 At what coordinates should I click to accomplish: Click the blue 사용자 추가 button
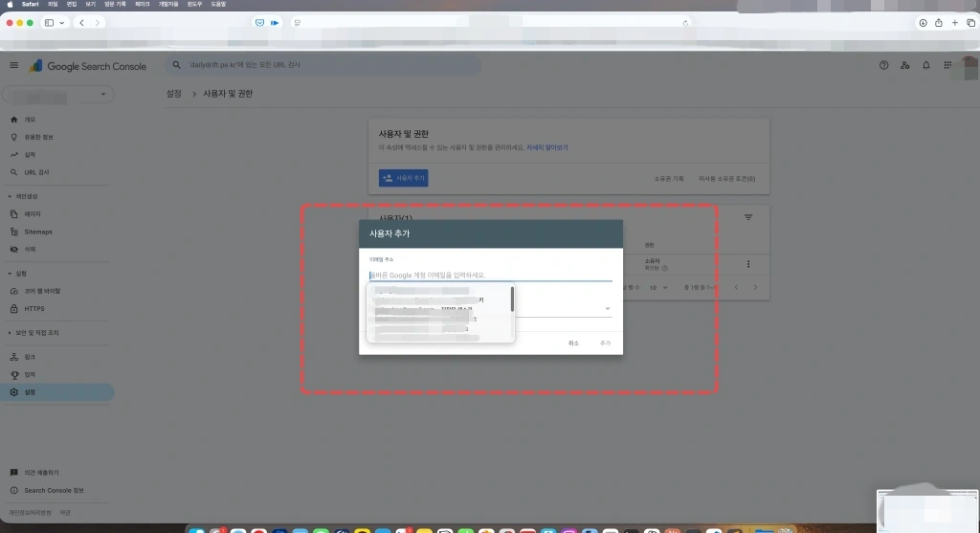403,178
